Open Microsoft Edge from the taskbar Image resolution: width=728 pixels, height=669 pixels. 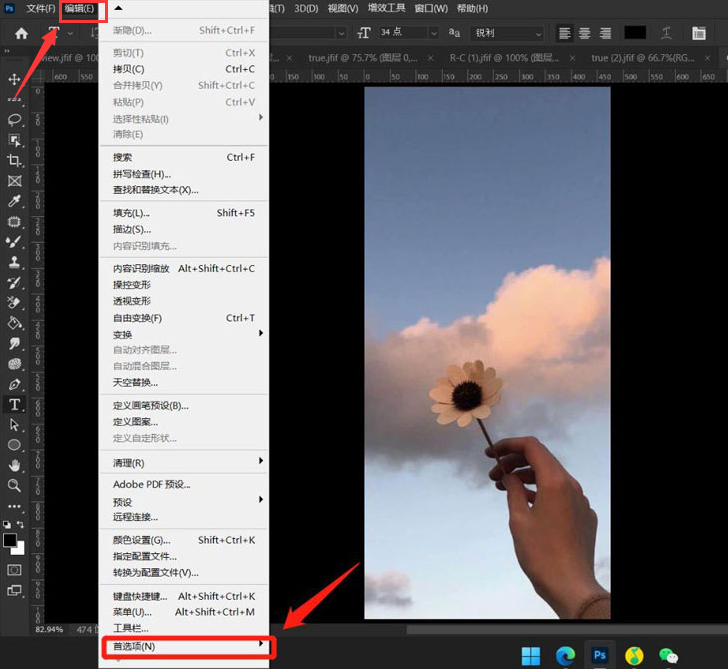click(565, 656)
